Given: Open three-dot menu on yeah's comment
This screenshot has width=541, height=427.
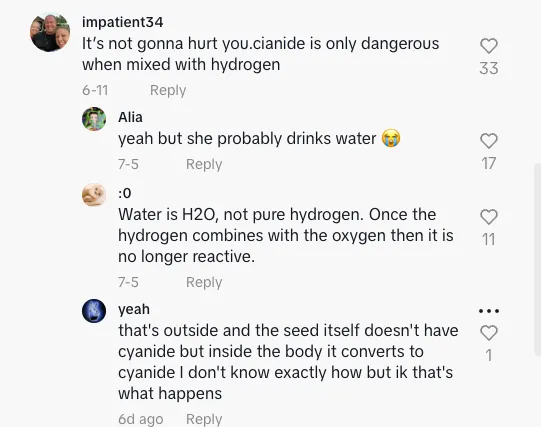Looking at the screenshot, I should coord(489,311).
